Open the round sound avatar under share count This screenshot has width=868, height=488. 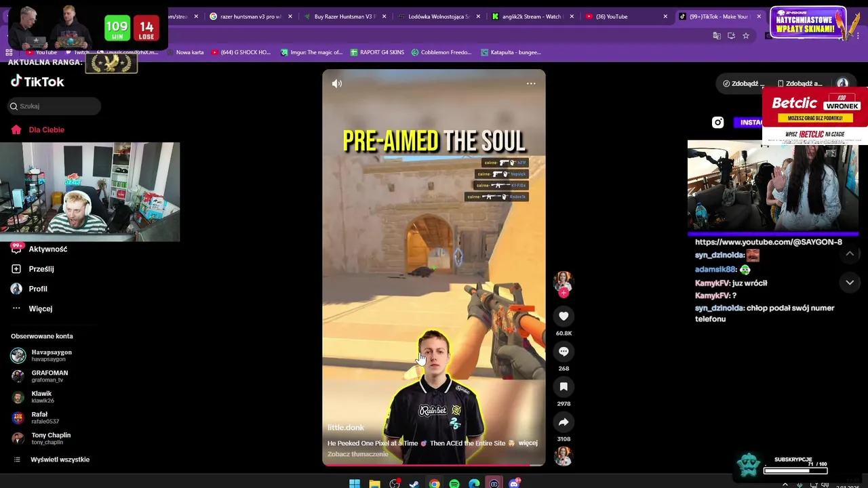[564, 456]
